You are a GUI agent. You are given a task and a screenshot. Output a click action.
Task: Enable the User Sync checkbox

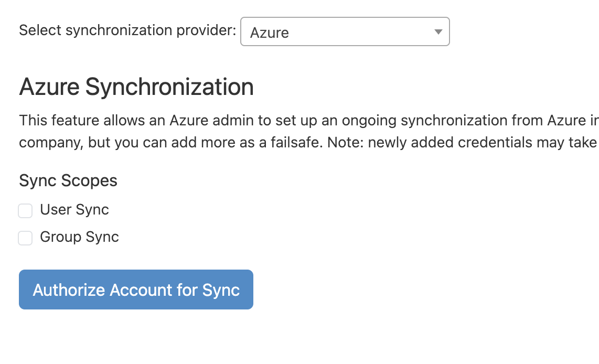click(x=25, y=211)
